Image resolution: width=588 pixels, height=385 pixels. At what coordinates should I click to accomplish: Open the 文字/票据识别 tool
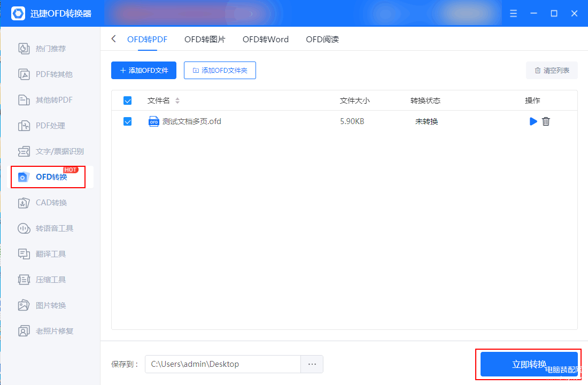coord(59,151)
